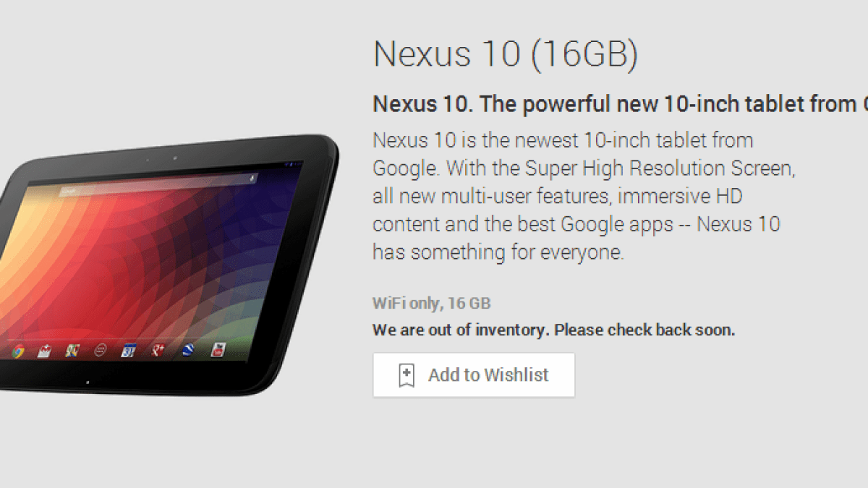The height and width of the screenshot is (488, 868).
Task: Select the Google Earth globe icon
Action: 188,351
